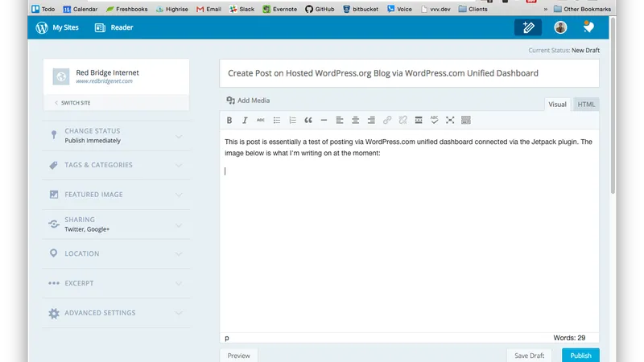Click inside the post body editor
644x362 pixels.
point(409,231)
